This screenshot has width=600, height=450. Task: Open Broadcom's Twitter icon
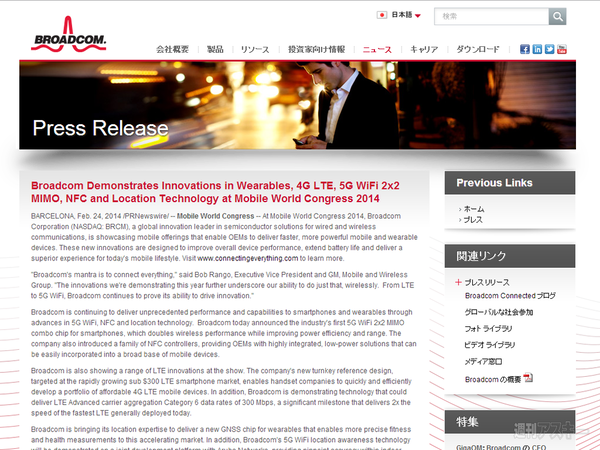(x=549, y=49)
